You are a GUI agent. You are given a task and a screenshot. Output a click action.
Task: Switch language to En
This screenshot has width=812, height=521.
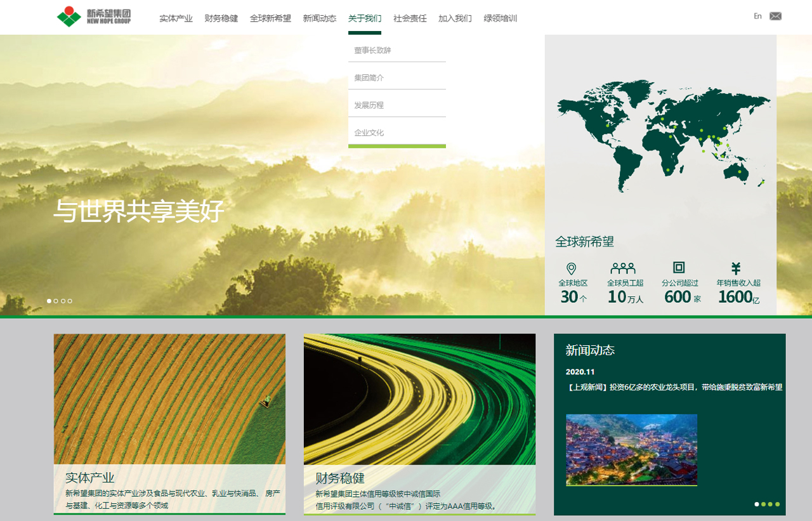[757, 16]
